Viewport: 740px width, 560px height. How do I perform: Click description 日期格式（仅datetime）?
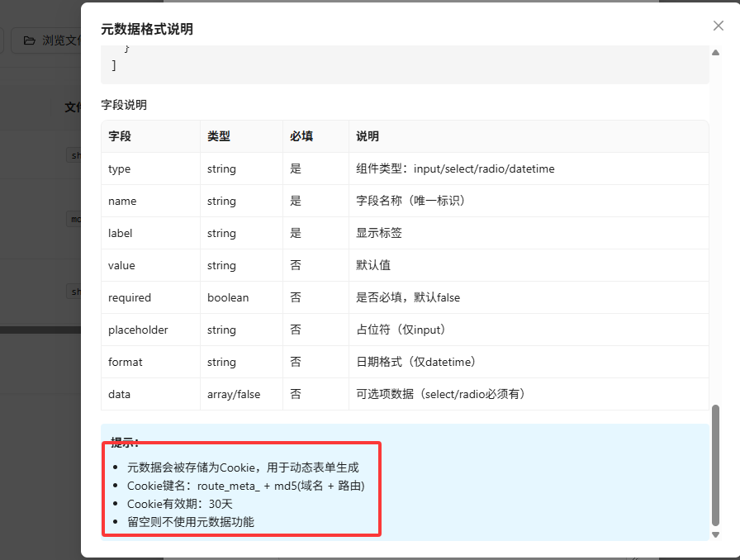(415, 362)
